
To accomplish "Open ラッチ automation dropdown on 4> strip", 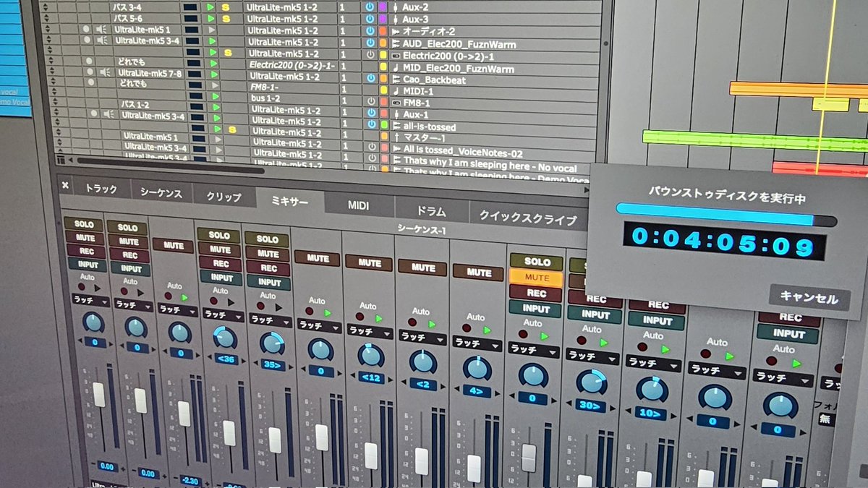I will point(477,343).
